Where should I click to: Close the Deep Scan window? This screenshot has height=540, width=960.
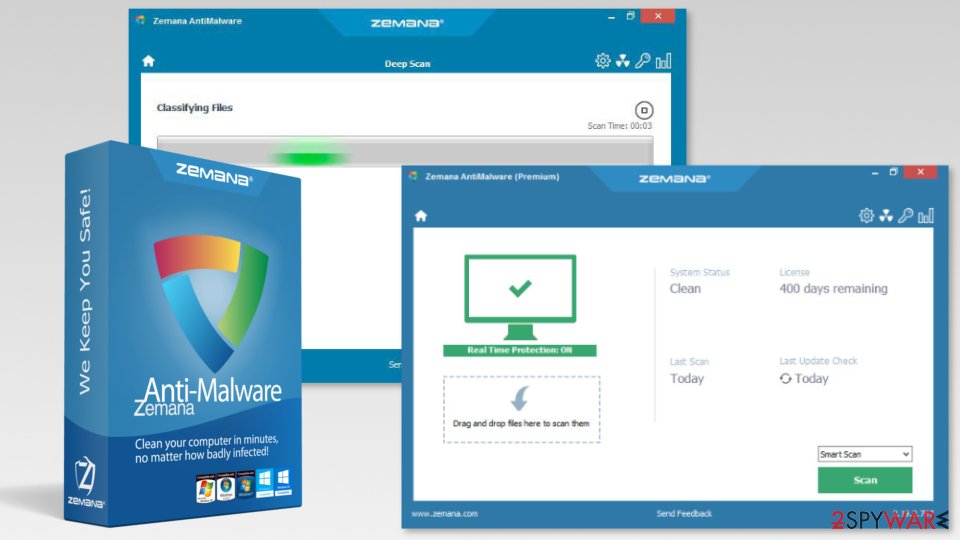coord(658,16)
